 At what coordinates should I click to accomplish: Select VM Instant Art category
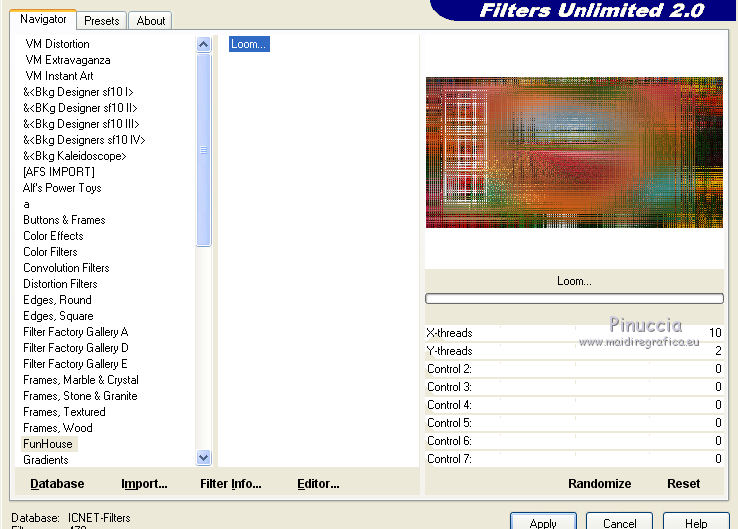[x=59, y=76]
